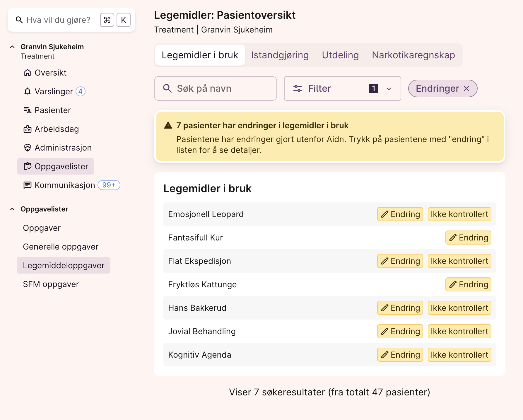Open SFM oppgaver in sidebar
Image resolution: width=523 pixels, height=420 pixels.
[x=51, y=284]
